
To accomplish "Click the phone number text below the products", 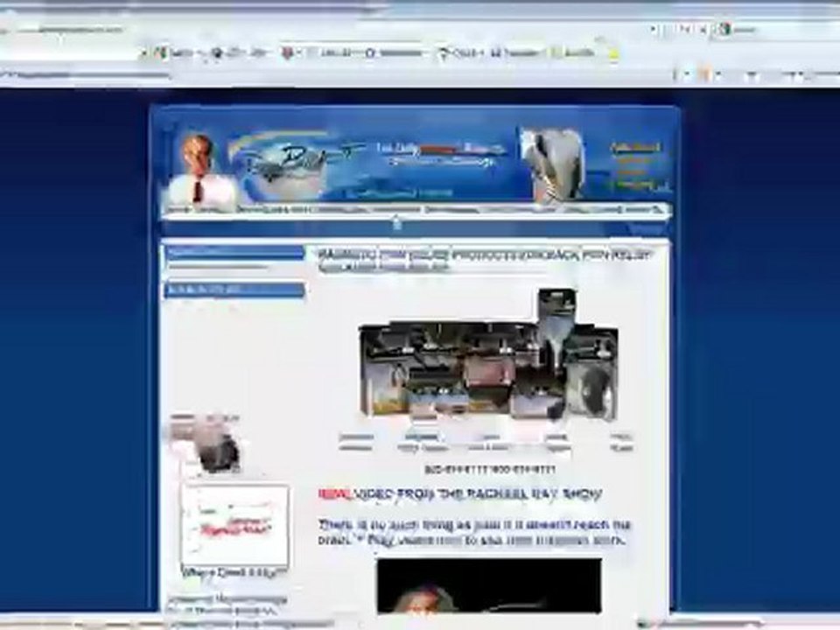I will pos(490,470).
